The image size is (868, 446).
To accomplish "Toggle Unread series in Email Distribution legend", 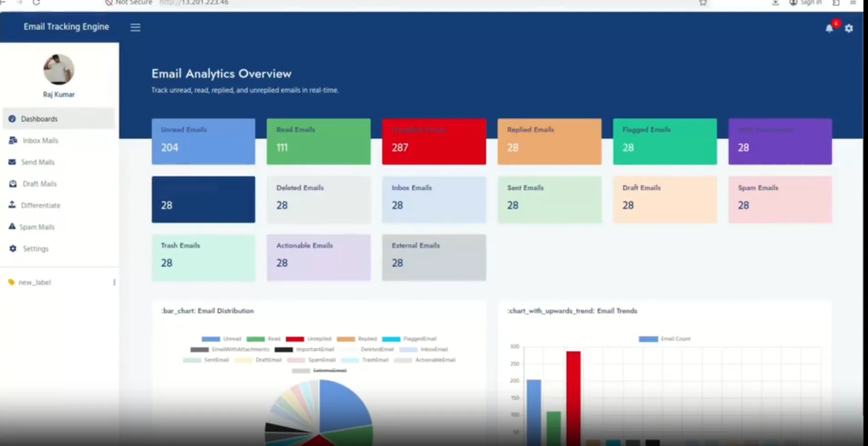I will click(221, 338).
